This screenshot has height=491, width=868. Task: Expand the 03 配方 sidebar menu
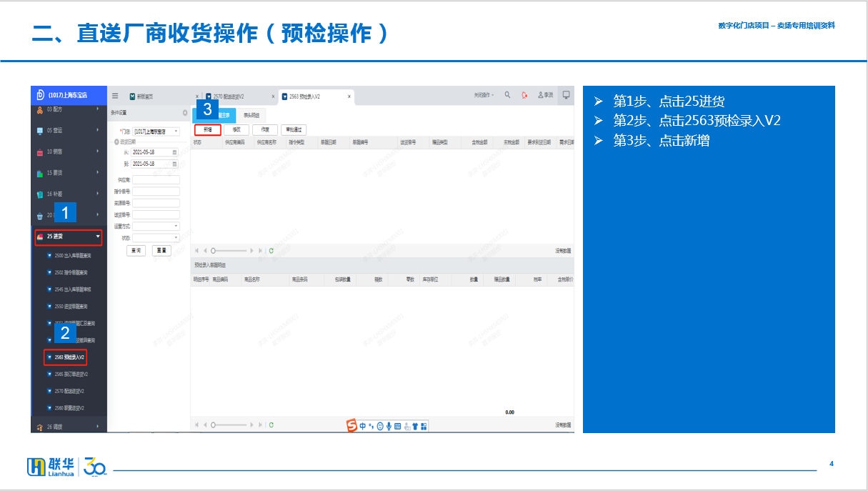tap(69, 110)
